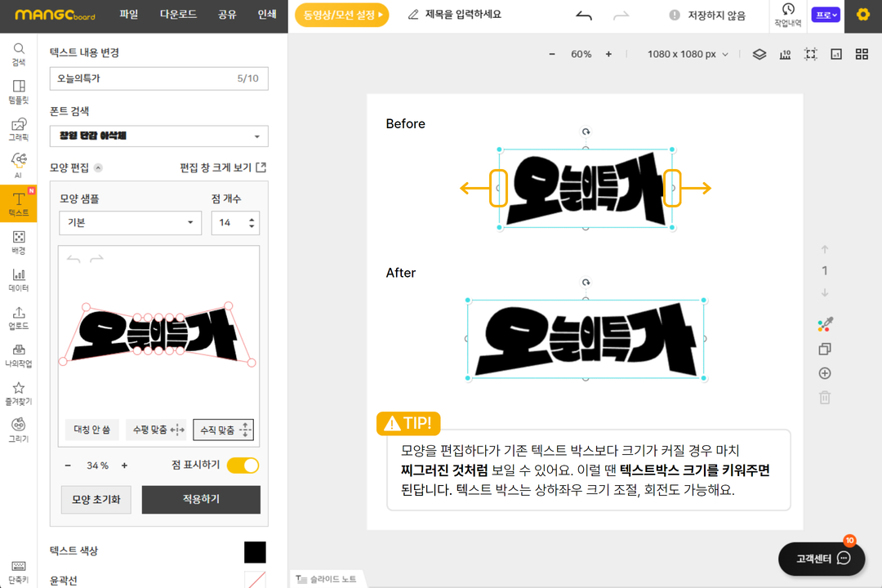The height and width of the screenshot is (588, 882).
Task: Open the 데이터 chart panel
Action: [18, 279]
